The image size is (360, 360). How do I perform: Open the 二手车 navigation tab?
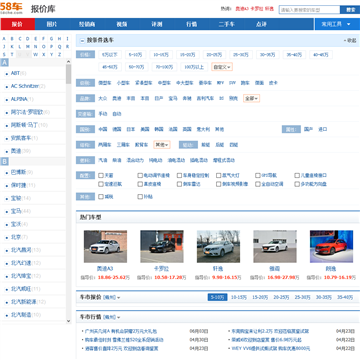click(227, 24)
